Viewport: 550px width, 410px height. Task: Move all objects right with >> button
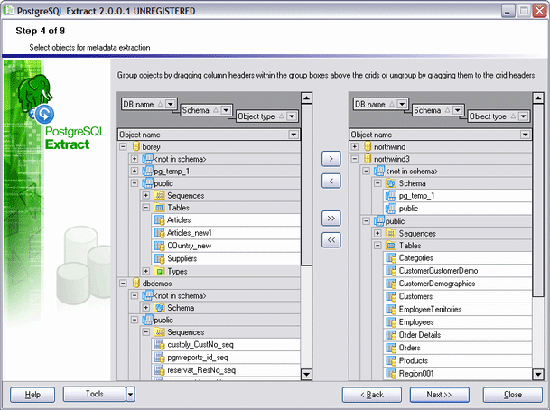point(331,218)
